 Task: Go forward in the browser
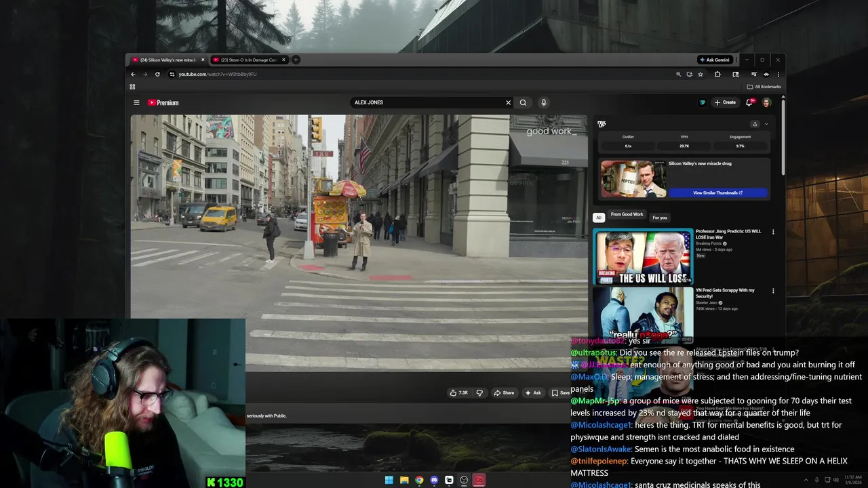tap(145, 74)
